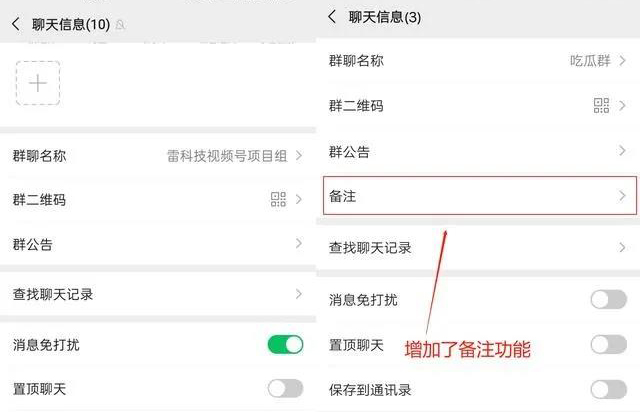Turn off 消息免打扰 in the left panel
The width and height of the screenshot is (640, 412).
pyautogui.click(x=285, y=345)
